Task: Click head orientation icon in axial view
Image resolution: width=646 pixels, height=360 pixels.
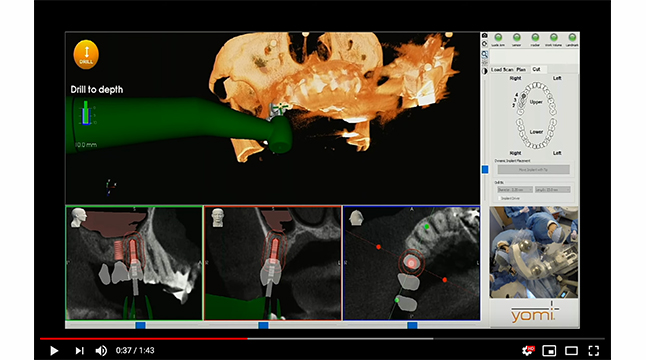Action: [356, 217]
